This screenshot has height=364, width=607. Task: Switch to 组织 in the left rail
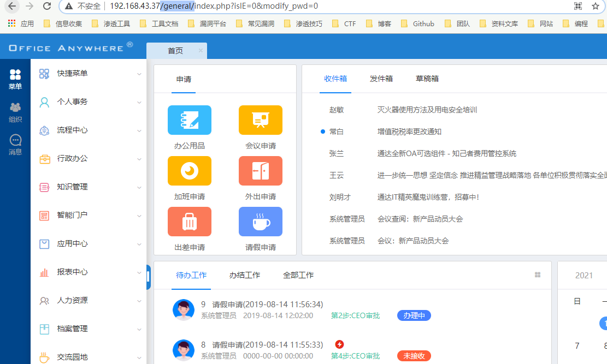(x=15, y=112)
